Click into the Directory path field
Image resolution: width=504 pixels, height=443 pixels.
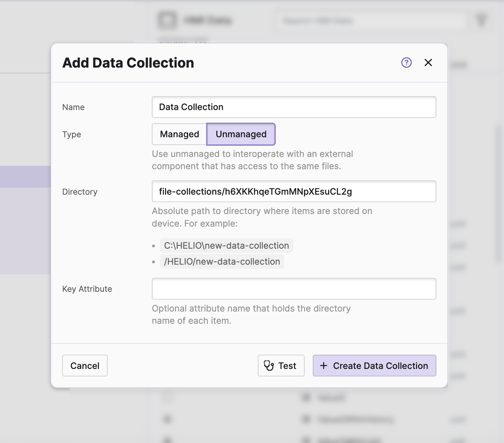click(x=294, y=192)
